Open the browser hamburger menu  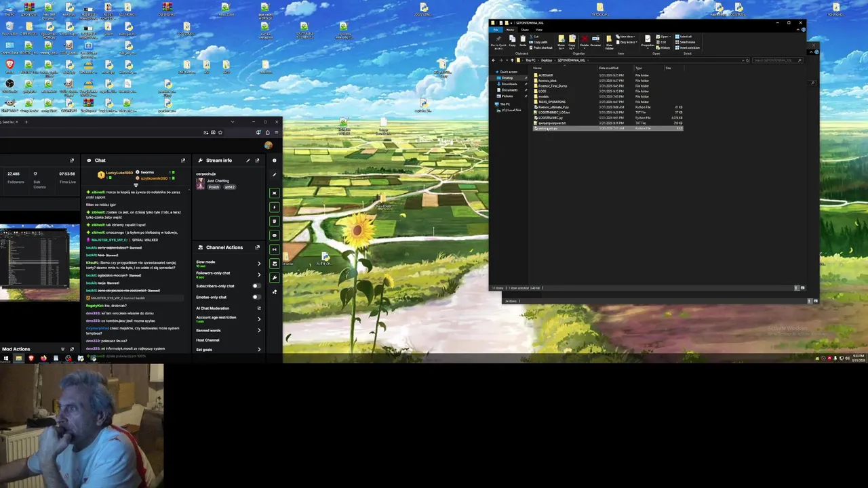point(276,132)
